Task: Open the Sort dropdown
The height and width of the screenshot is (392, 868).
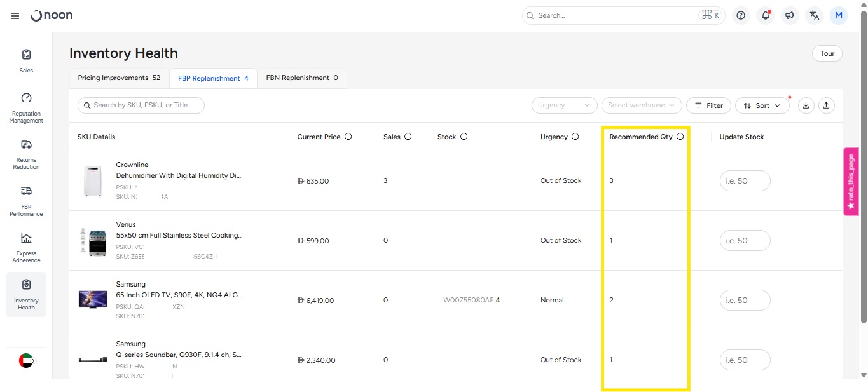Action: (x=762, y=105)
